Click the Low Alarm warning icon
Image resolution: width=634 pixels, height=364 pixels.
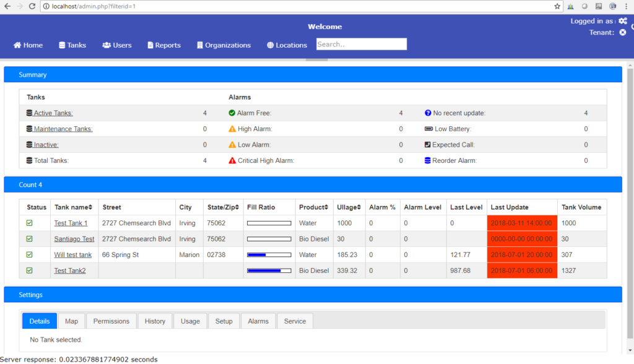[232, 144]
